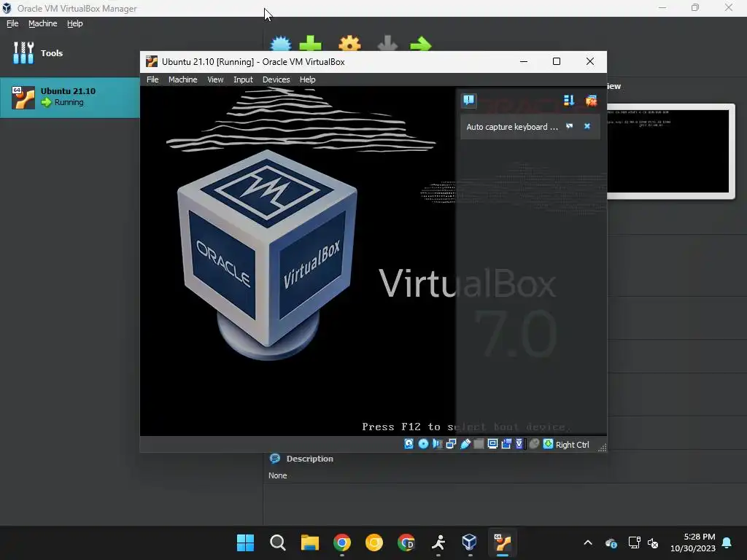Open the Input menu in VM window
The height and width of the screenshot is (560, 747).
coord(243,79)
